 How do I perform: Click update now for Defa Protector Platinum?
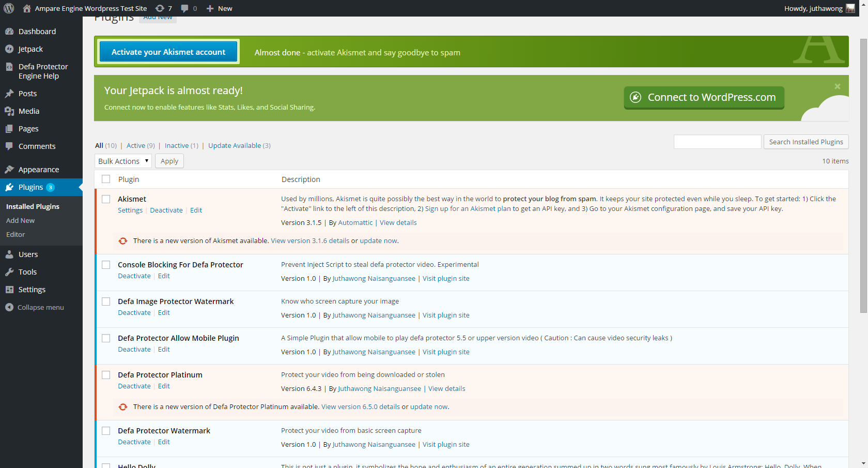pyautogui.click(x=428, y=406)
